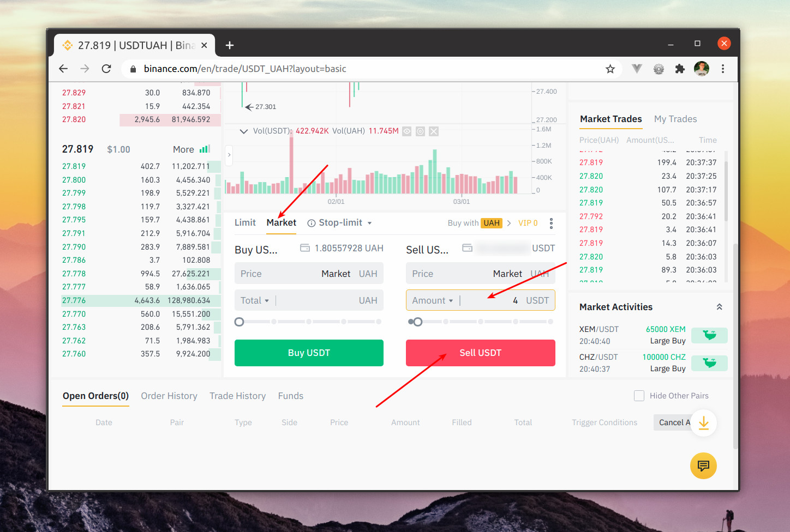Open the Funds tab

(291, 396)
